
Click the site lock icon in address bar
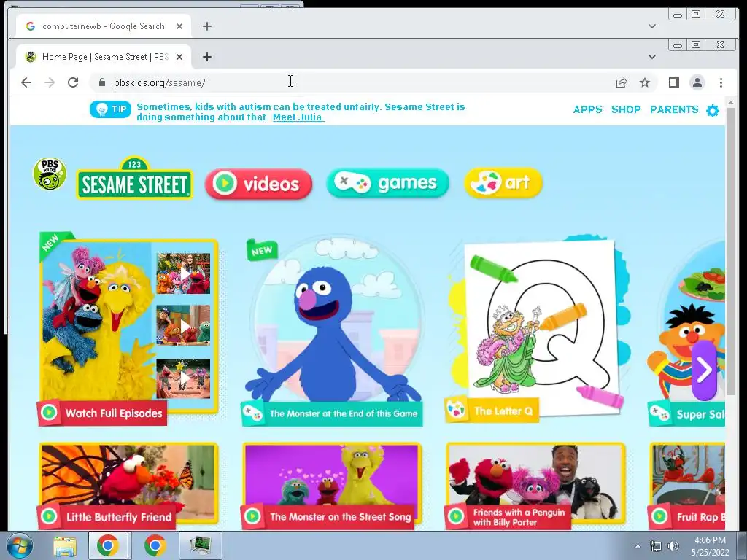101,82
